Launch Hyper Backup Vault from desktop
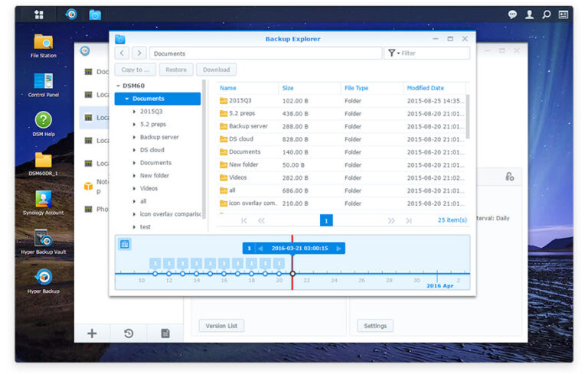 (x=44, y=242)
